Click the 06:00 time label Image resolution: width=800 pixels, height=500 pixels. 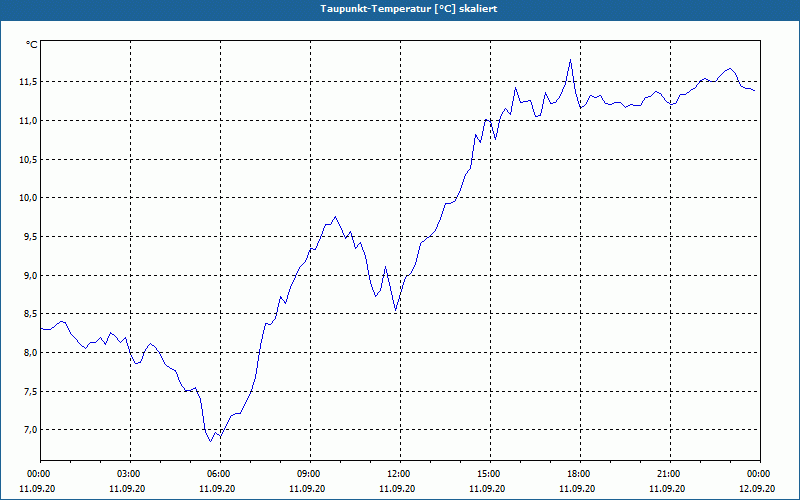point(220,474)
